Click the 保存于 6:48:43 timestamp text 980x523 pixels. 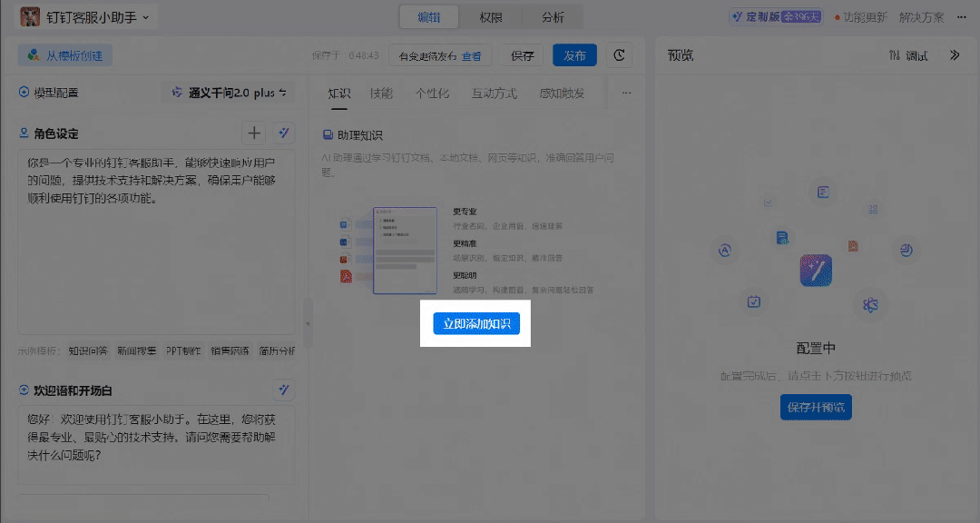(345, 55)
